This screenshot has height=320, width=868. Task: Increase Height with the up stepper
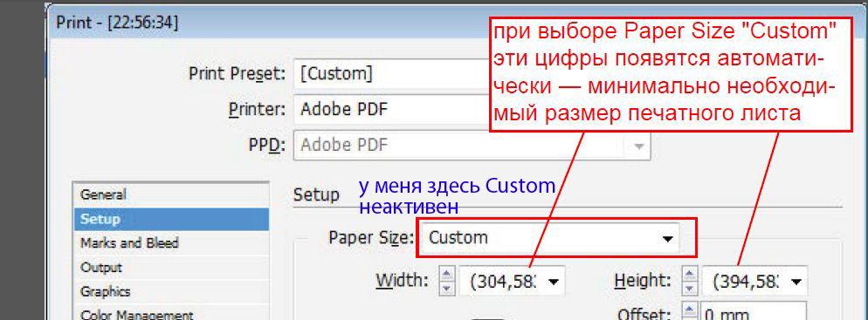click(689, 275)
